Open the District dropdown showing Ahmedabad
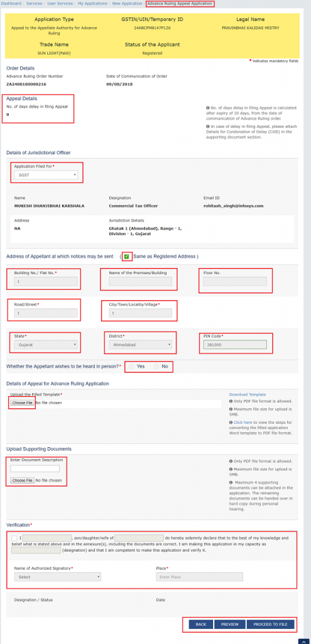This screenshot has height=644, width=311. pyautogui.click(x=140, y=345)
